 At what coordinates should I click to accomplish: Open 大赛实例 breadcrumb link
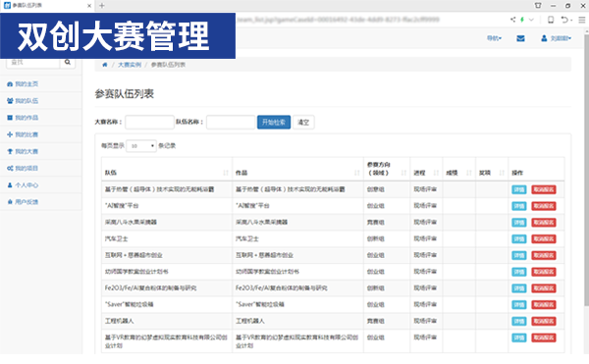(x=130, y=65)
